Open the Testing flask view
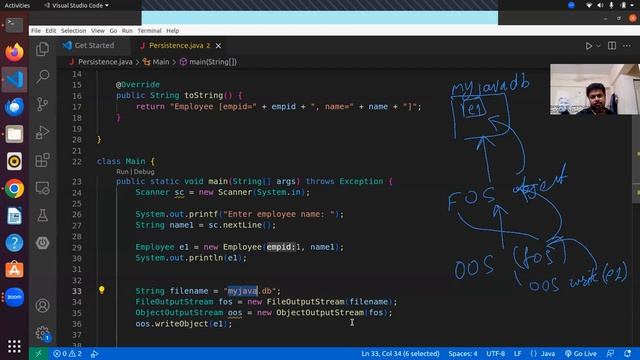Image resolution: width=640 pixels, height=360 pixels. click(x=42, y=216)
